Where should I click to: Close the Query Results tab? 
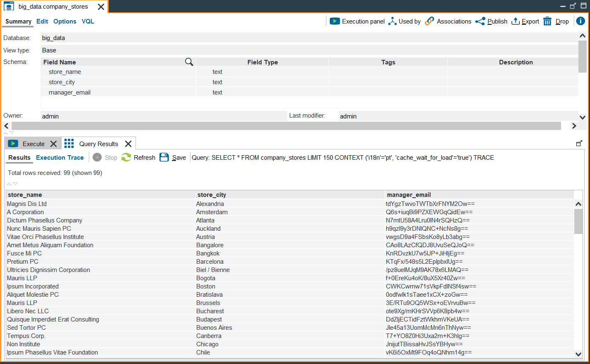tap(128, 144)
